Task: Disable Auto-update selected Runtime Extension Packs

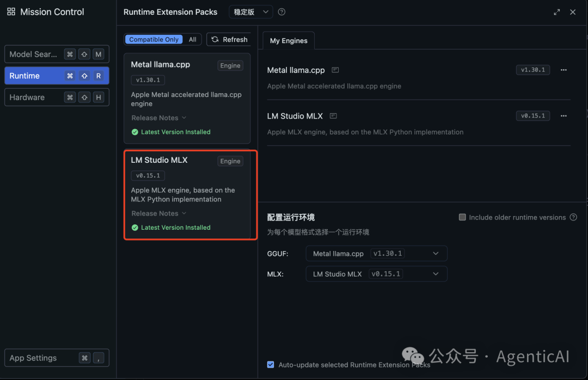Action: click(x=271, y=365)
